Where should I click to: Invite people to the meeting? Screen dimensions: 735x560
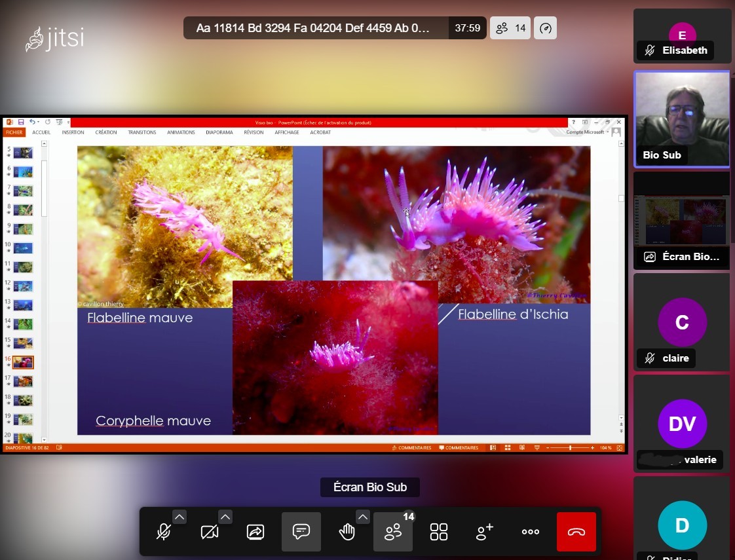coord(485,532)
